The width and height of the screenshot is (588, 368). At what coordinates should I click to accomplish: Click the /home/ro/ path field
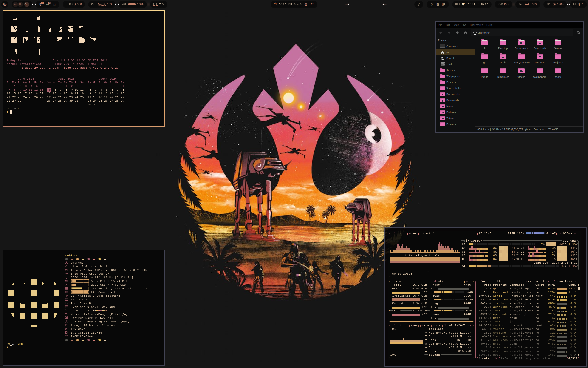click(522, 33)
